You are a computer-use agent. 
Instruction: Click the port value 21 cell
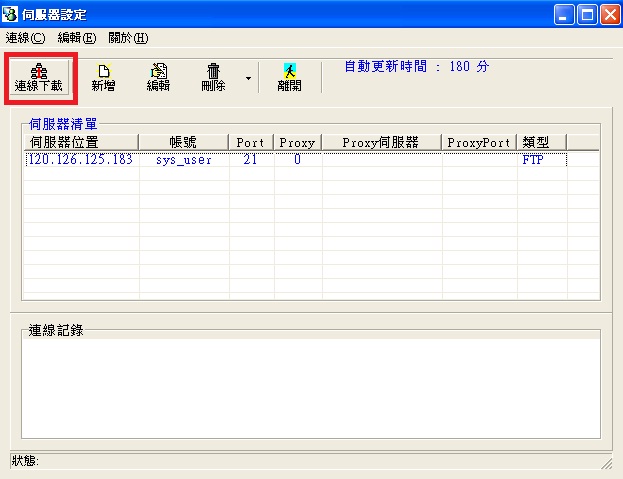250,160
